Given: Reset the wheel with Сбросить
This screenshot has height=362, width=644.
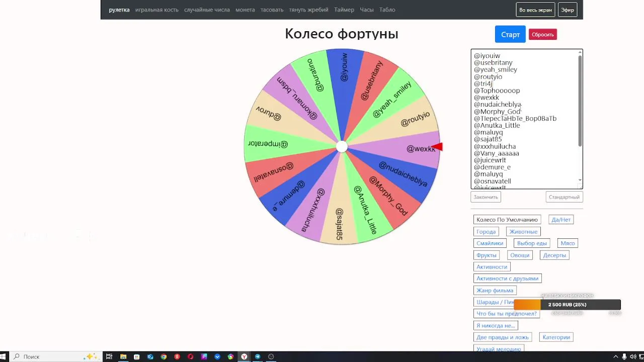Looking at the screenshot, I should 543,34.
